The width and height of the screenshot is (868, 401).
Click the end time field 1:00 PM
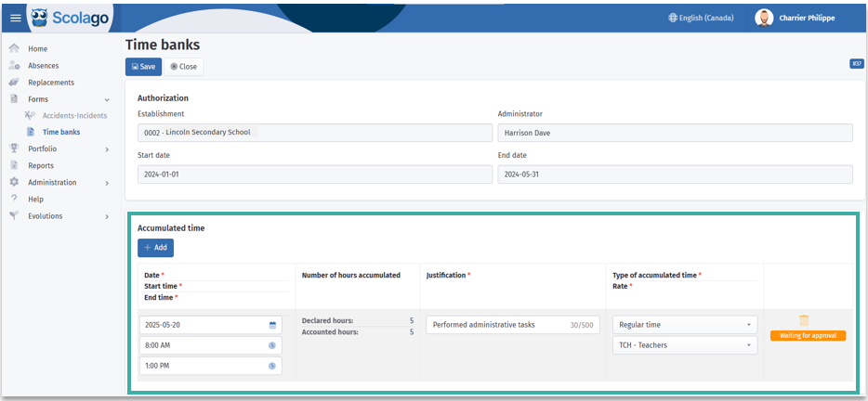click(210, 366)
